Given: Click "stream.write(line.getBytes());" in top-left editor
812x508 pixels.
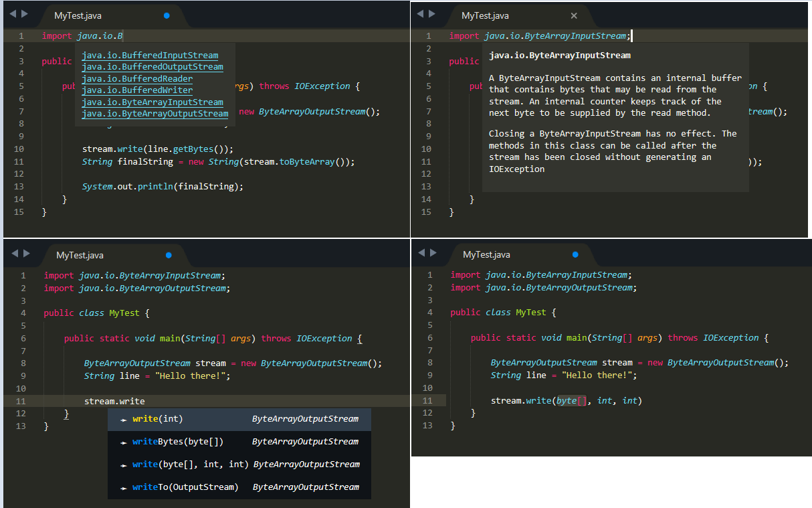Looking at the screenshot, I should pos(158,149).
